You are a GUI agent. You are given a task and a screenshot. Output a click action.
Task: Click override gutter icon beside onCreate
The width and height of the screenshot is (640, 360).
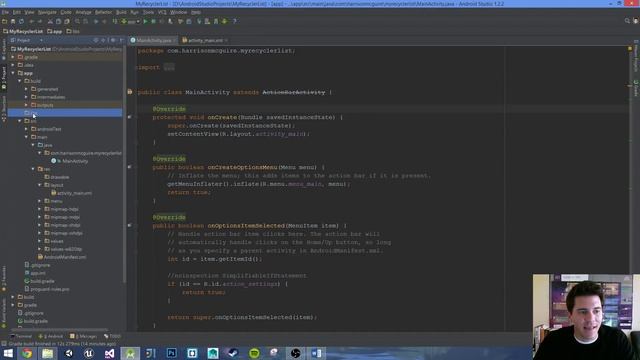coord(130,117)
